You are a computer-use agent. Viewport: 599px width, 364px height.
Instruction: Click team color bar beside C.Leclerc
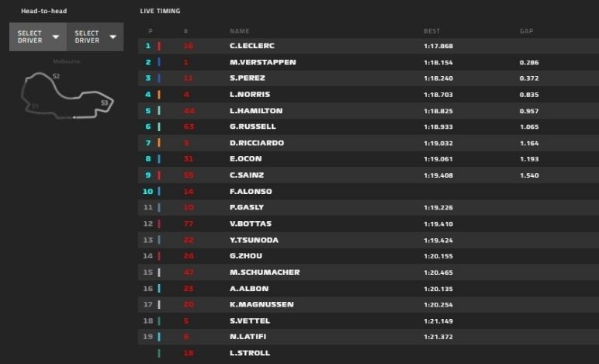[x=159, y=46]
